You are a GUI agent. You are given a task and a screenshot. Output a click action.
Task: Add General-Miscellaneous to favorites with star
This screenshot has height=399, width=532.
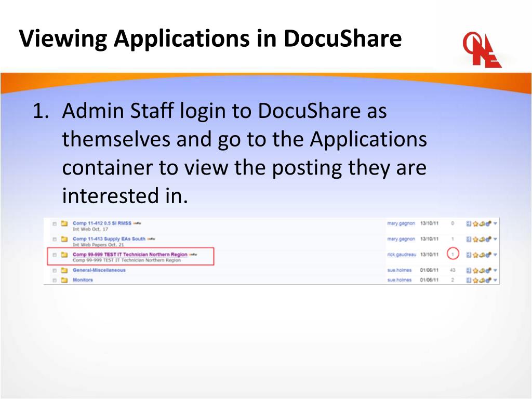(x=475, y=270)
